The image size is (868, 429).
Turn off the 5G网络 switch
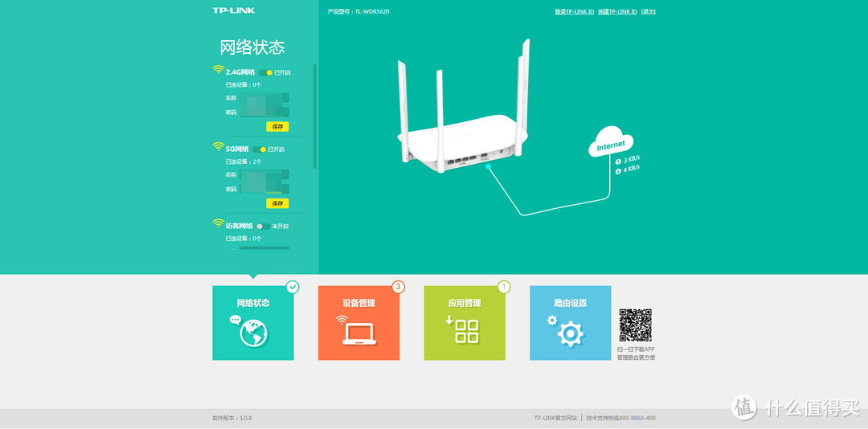[259, 149]
